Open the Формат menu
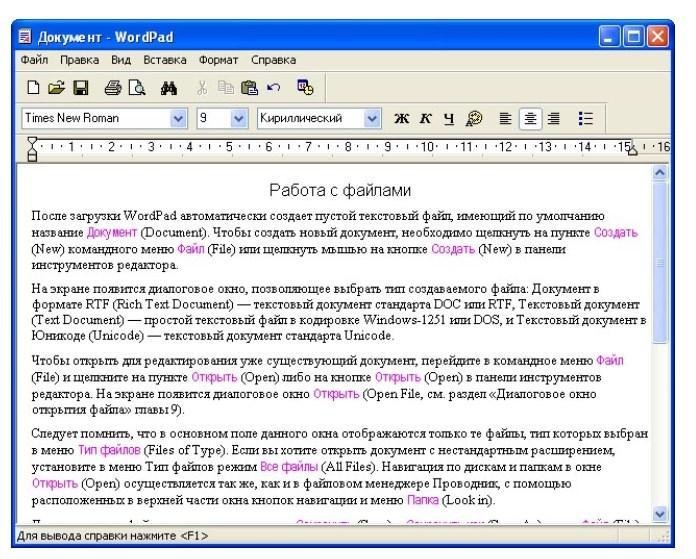The width and height of the screenshot is (696, 559). pos(218,60)
